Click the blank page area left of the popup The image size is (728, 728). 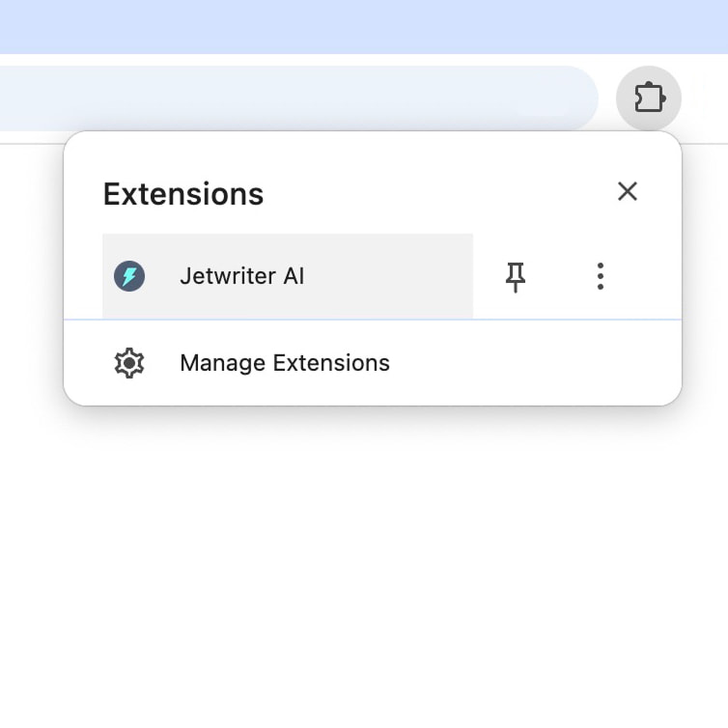31,290
